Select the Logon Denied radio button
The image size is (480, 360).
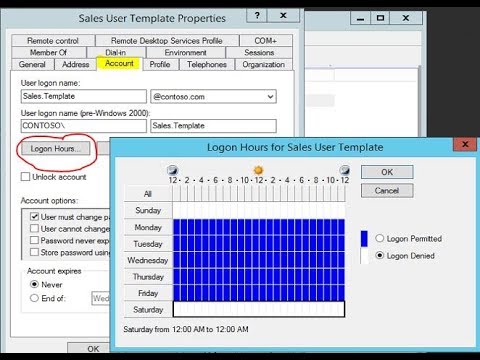click(380, 256)
